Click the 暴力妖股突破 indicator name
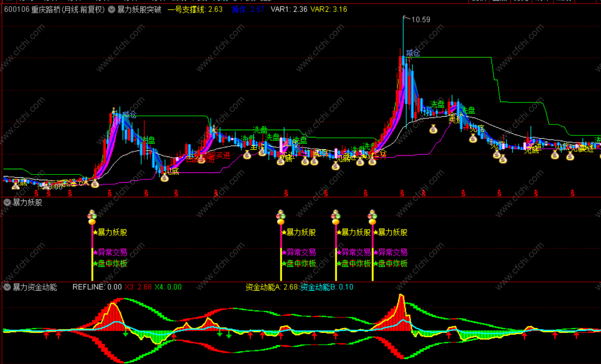Screen dimensions: 601x364 [x=139, y=9]
